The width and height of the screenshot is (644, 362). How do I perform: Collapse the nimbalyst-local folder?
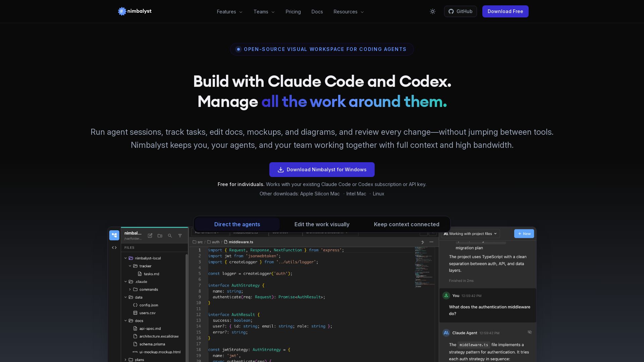point(125,258)
